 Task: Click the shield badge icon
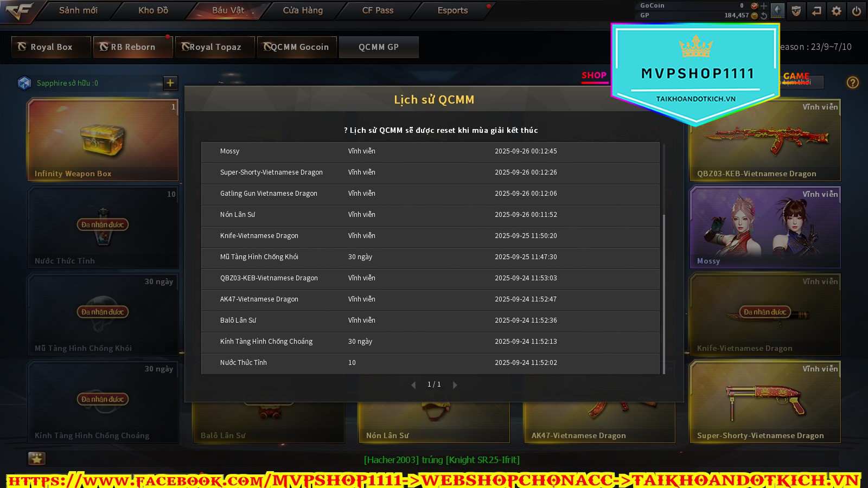point(796,11)
